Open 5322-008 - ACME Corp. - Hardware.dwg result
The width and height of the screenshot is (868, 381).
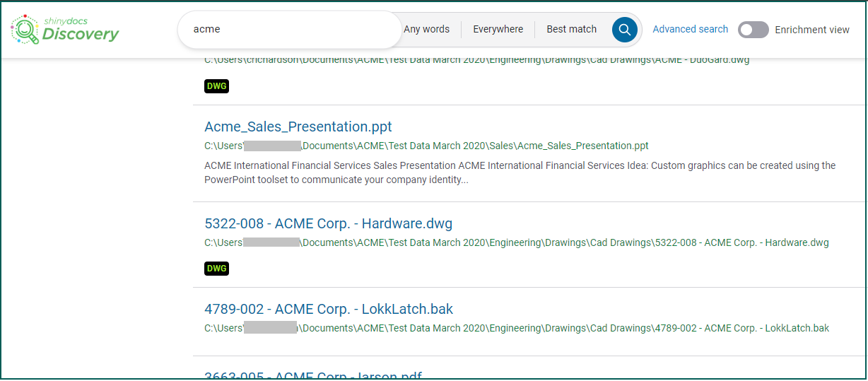pos(328,224)
